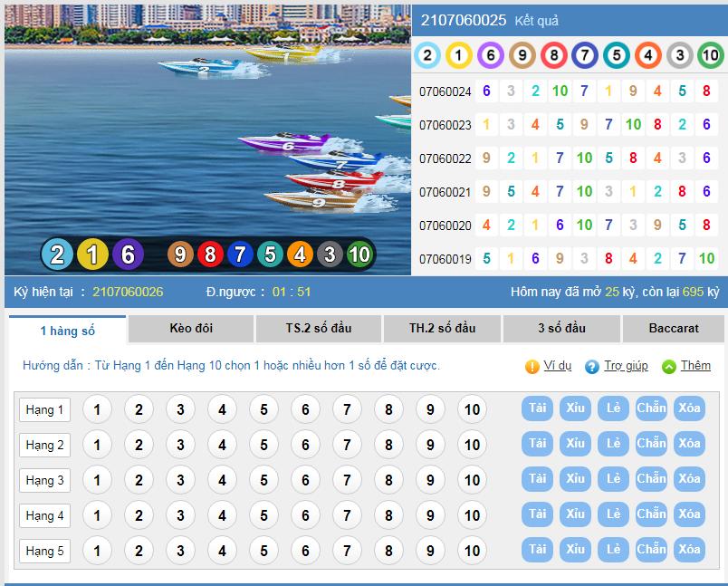Clear Hạng 5 selections with Xóa
The height and width of the screenshot is (586, 728).
pyautogui.click(x=689, y=549)
